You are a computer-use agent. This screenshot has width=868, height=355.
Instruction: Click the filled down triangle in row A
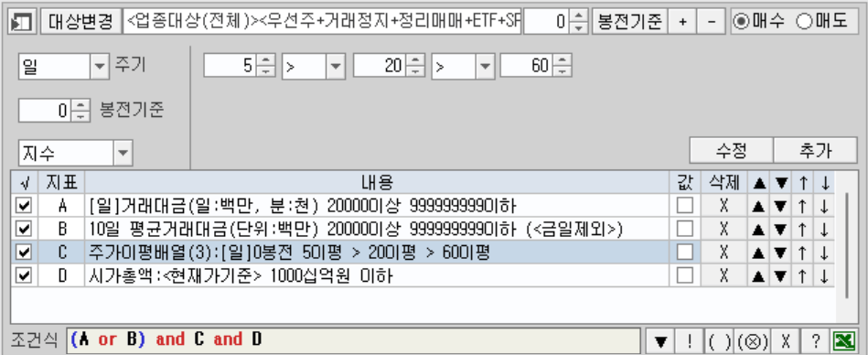click(780, 206)
